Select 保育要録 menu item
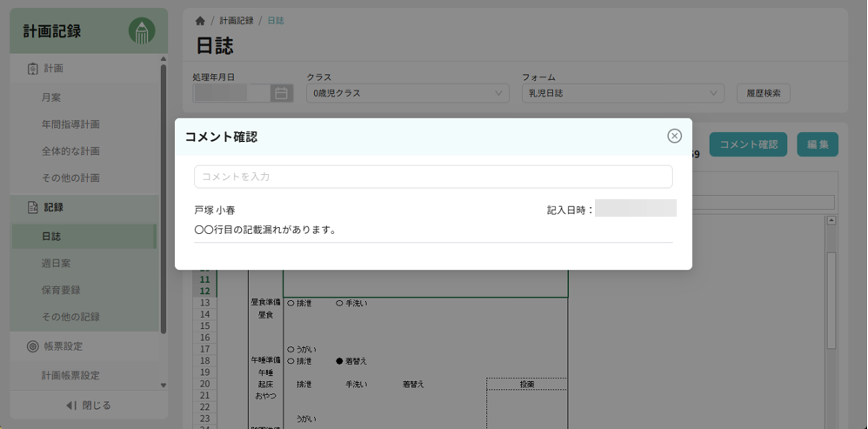Screen dimensions: 868x429 (x=61, y=290)
